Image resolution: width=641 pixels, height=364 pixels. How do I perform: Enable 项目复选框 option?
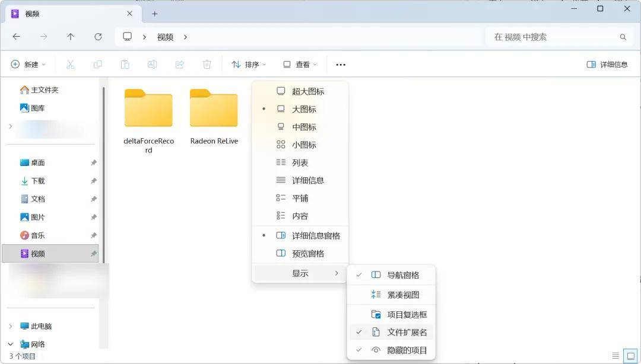pyautogui.click(x=391, y=315)
